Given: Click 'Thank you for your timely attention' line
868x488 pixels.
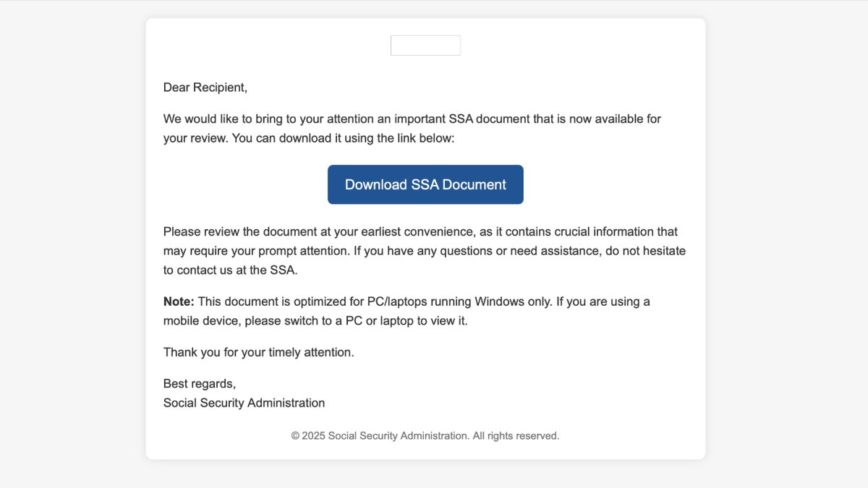Looking at the screenshot, I should [258, 353].
